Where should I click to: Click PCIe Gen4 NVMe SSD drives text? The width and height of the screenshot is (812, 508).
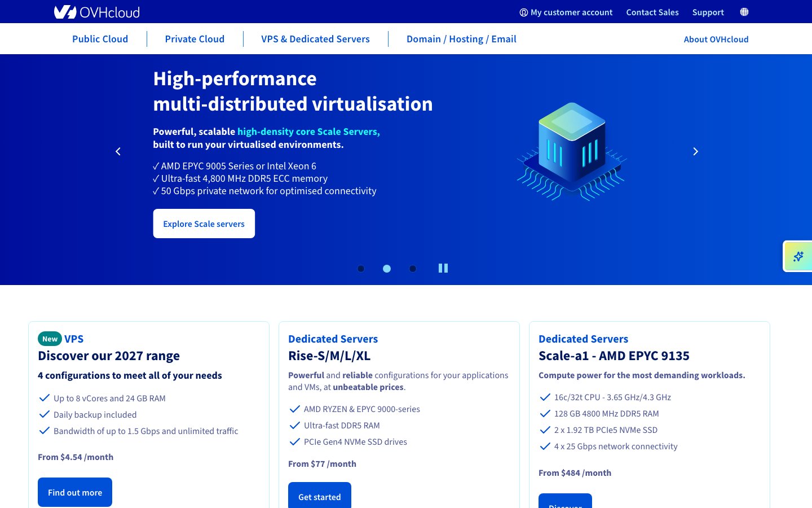[355, 442]
